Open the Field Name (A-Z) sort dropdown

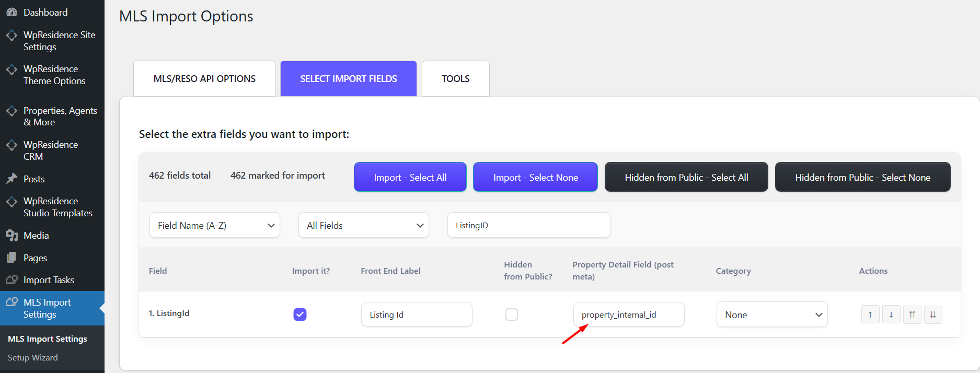coord(214,225)
